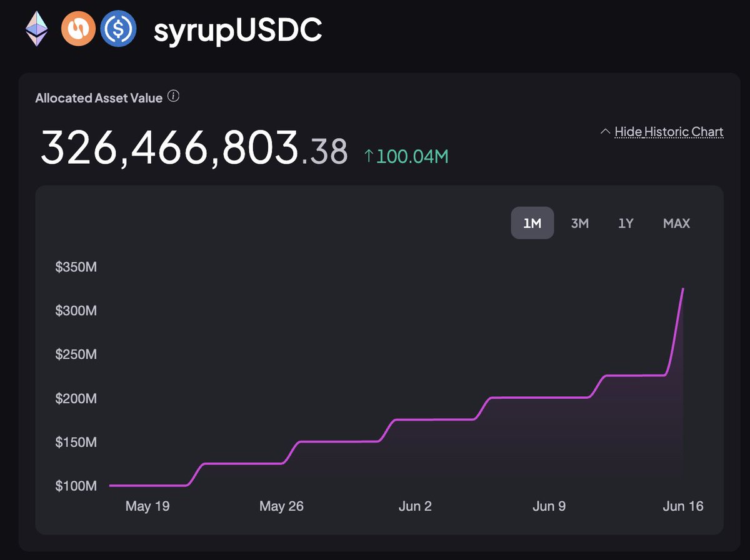The height and width of the screenshot is (560, 750).
Task: Click the $250M y-axis label
Action: [x=76, y=354]
